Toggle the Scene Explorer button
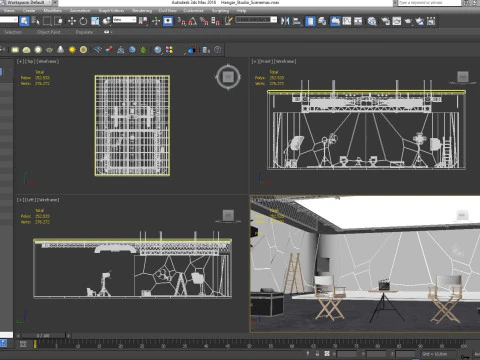Viewport: 480px width, 360px height. coord(310,21)
